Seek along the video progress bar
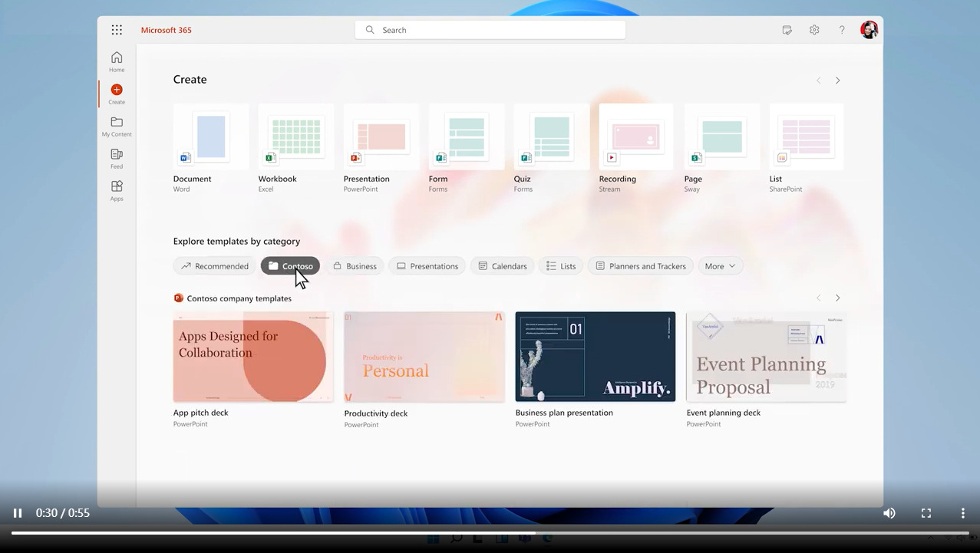Image resolution: width=980 pixels, height=553 pixels. pyautogui.click(x=490, y=532)
